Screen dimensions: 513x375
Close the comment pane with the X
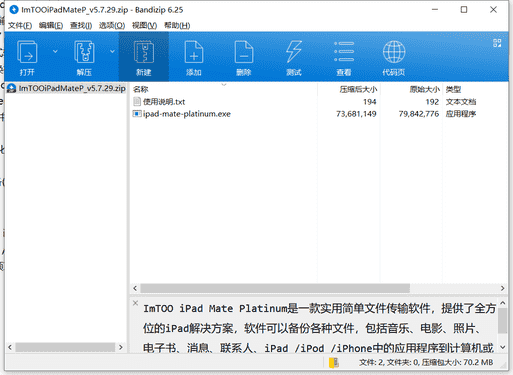(x=135, y=303)
